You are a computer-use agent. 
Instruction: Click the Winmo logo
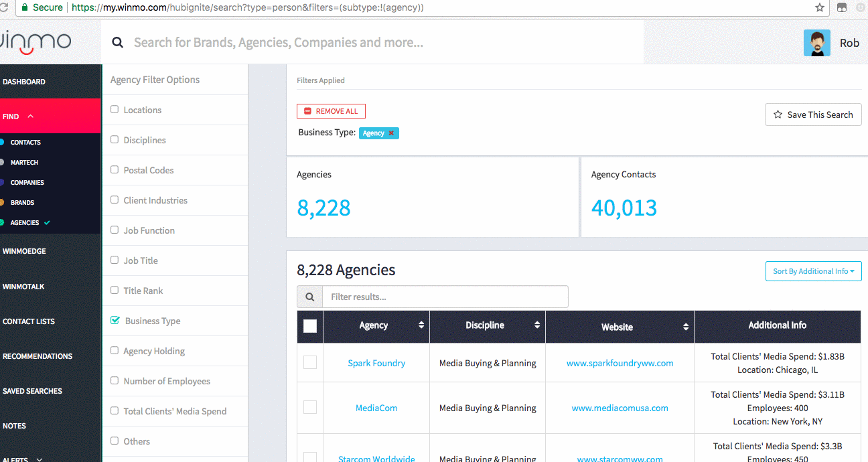tap(35, 42)
